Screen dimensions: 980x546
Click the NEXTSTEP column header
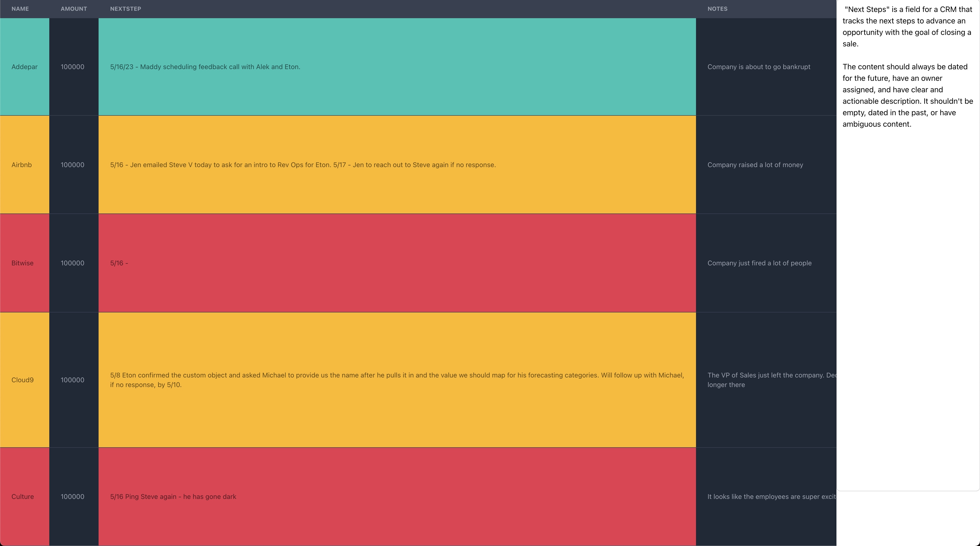click(126, 9)
